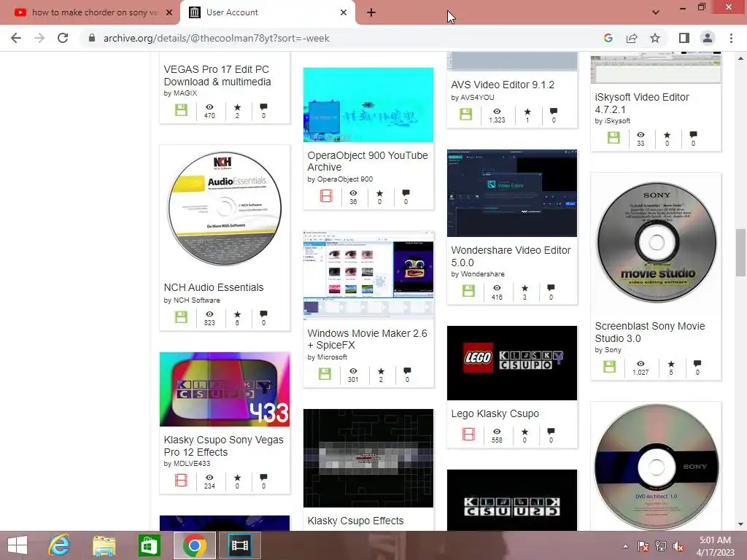
Task: Open Klasky Csupo Sony Vegas Pro 12 Effects
Action: tap(223, 446)
